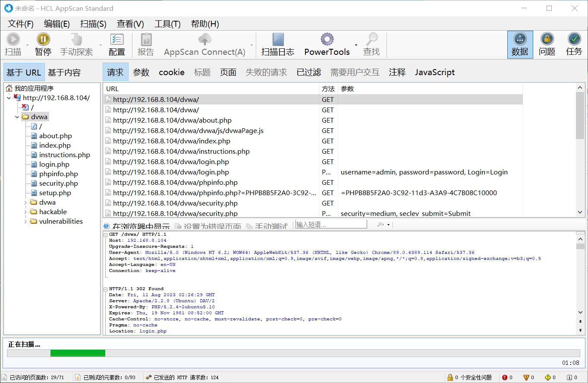Click the 在浏览器中显示 browser icon button
This screenshot has width=588, height=383.
137,226
